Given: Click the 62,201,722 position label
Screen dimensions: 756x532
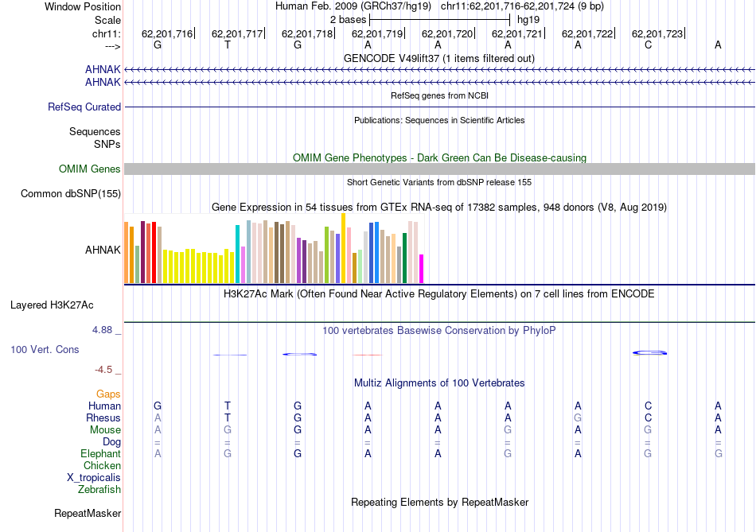Looking at the screenshot, I should (587, 33).
